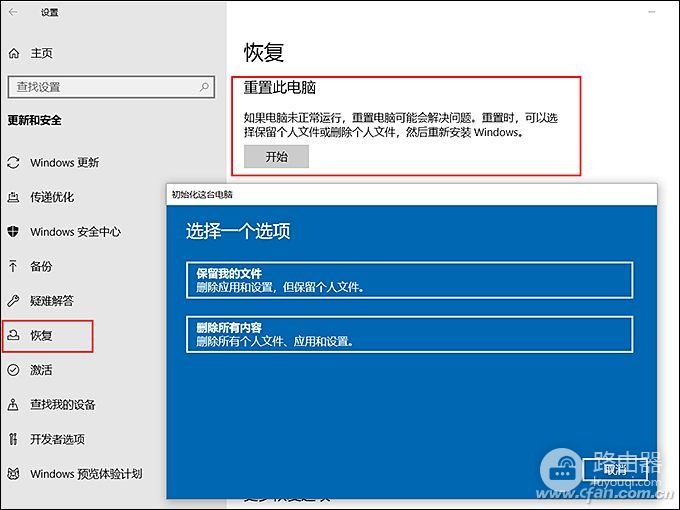Click the Windows 安全中心 shield icon
This screenshot has width=680, height=510.
(x=13, y=231)
